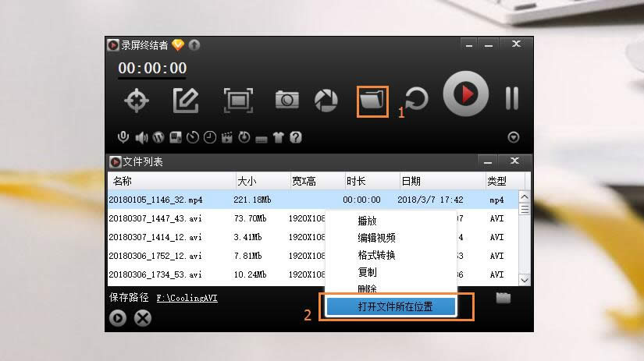Open the F:\CoolingAVI save path link
Viewport: 644px width, 361px height.
[x=187, y=298]
